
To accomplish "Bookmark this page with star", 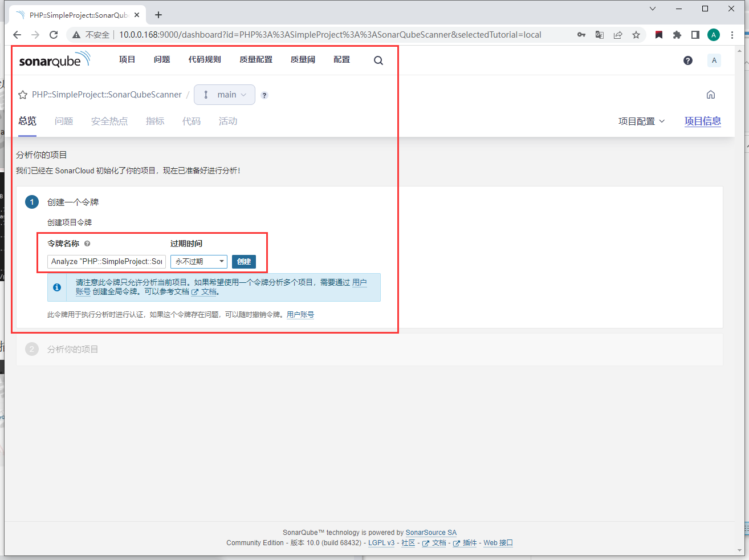I will [636, 35].
